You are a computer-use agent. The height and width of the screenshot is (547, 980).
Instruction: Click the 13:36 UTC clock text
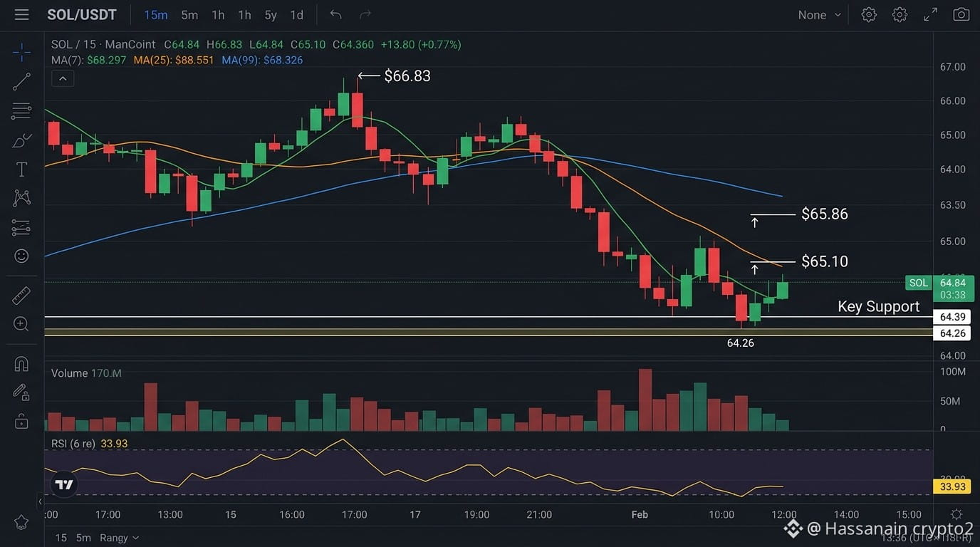[x=926, y=538]
